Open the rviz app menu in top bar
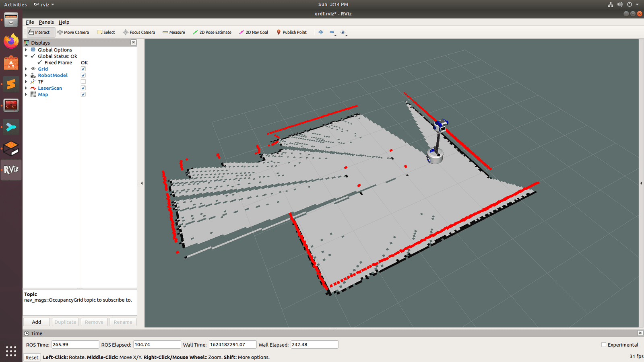 44,4
